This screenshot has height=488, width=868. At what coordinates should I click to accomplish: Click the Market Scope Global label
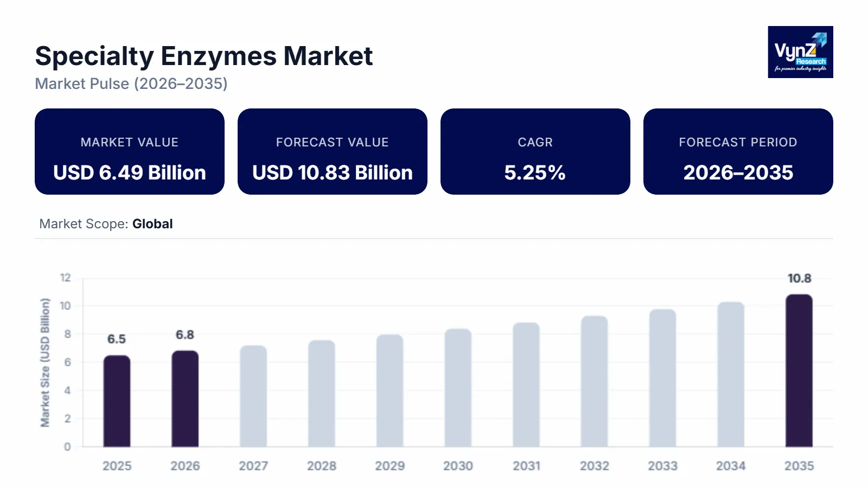pos(106,224)
